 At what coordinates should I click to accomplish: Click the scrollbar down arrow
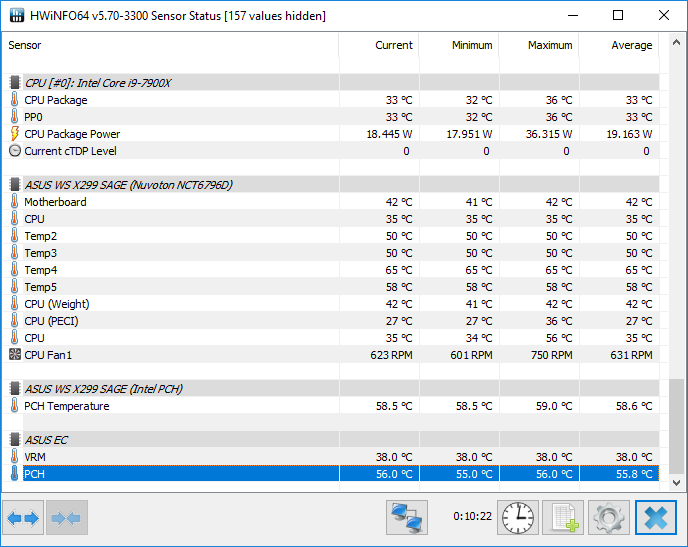(x=677, y=483)
